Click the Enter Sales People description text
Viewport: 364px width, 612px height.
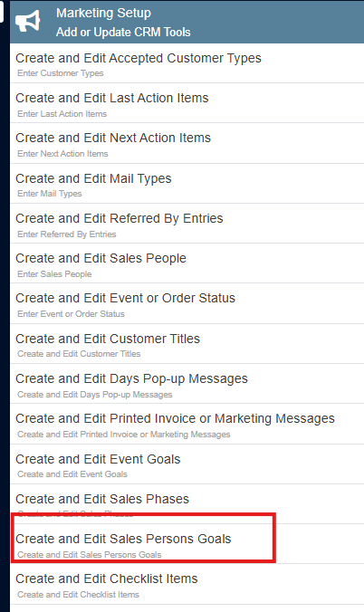pyautogui.click(x=54, y=274)
